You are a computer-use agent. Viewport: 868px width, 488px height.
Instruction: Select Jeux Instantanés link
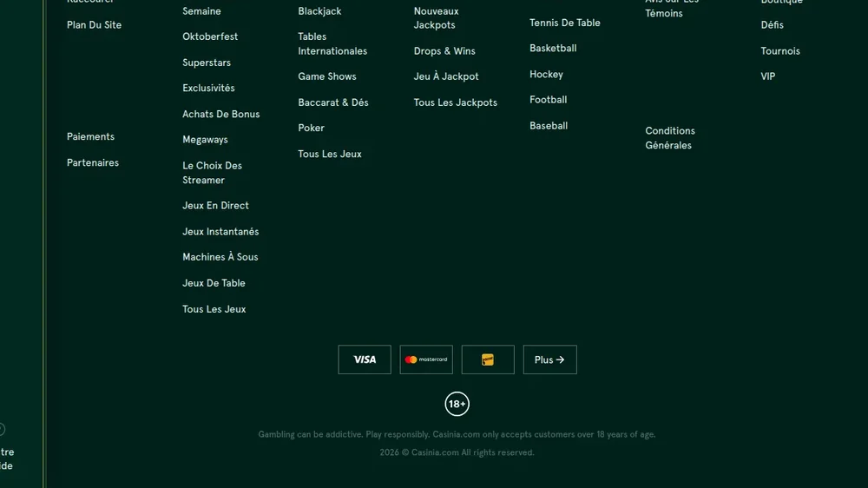[220, 232]
